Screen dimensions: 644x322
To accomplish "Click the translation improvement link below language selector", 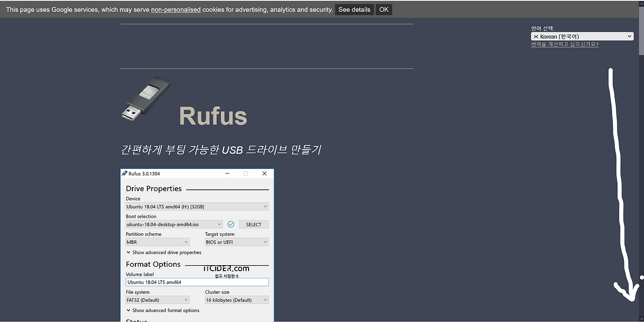I will pos(565,44).
